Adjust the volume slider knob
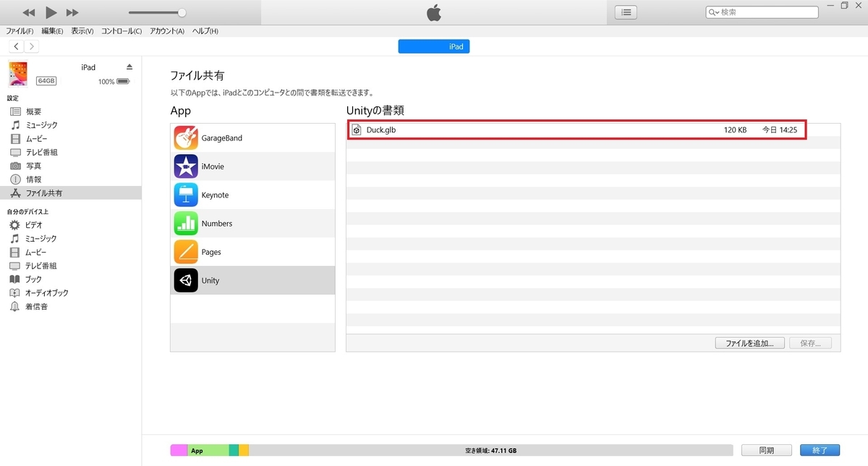This screenshot has height=466, width=868. click(182, 12)
